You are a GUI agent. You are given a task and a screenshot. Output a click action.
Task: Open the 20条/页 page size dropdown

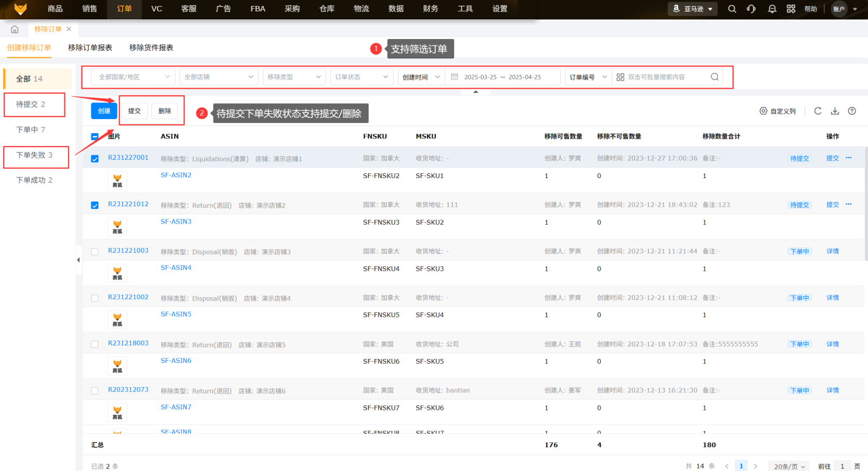click(x=789, y=466)
